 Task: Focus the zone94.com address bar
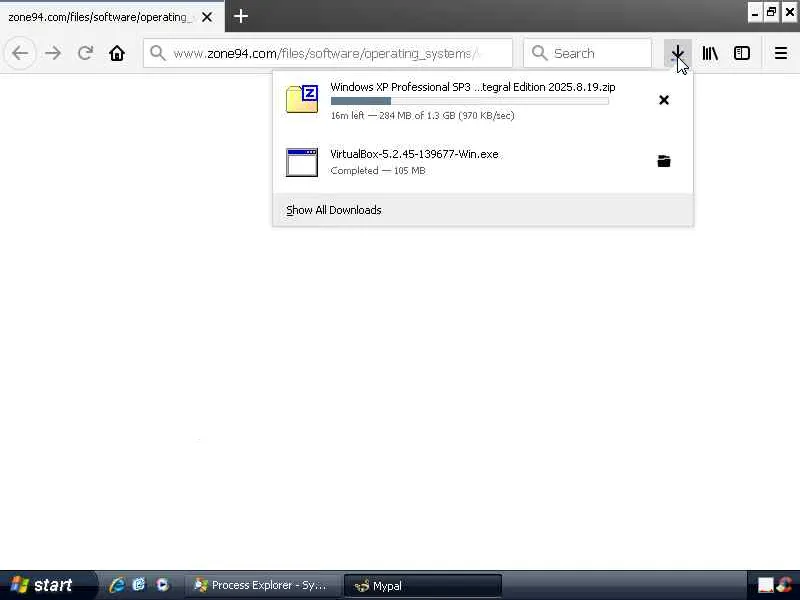(x=328, y=53)
